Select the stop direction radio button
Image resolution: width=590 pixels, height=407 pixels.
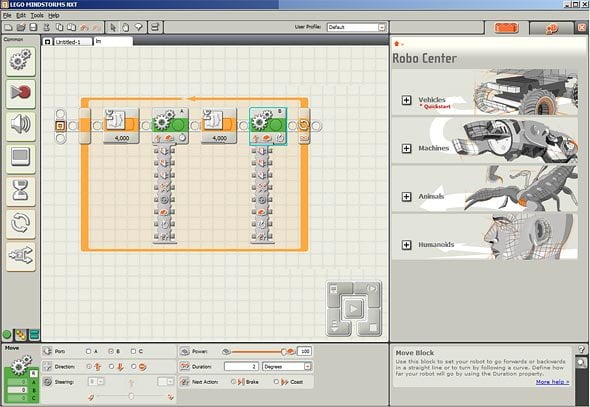134,366
